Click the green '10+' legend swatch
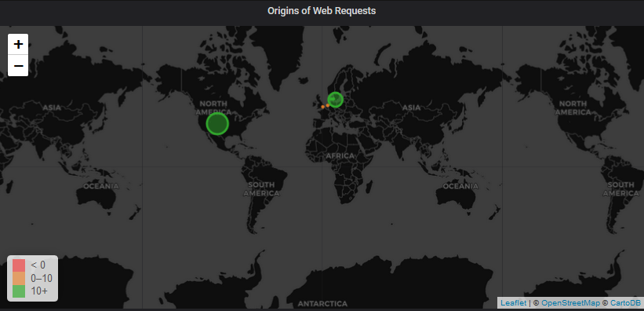 coord(19,291)
